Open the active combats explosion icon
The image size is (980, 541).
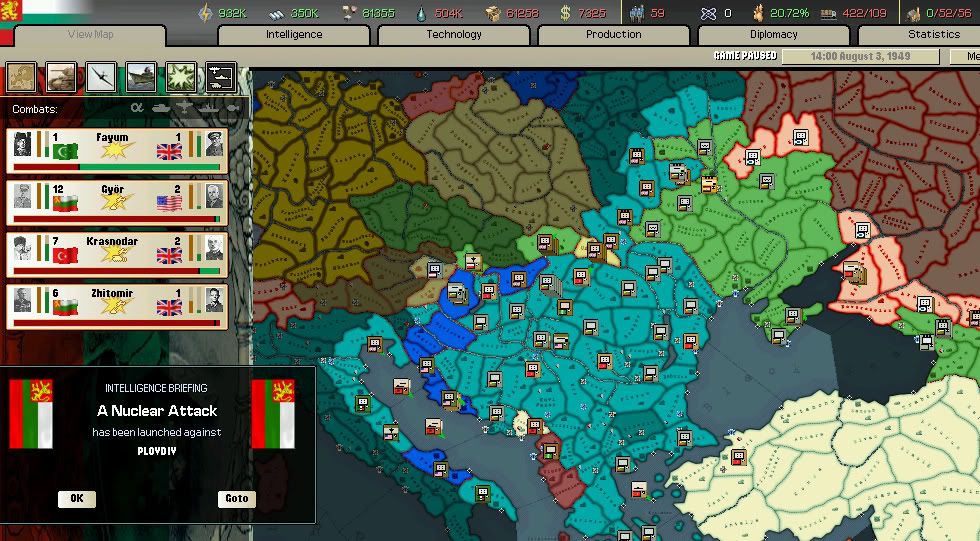181,77
